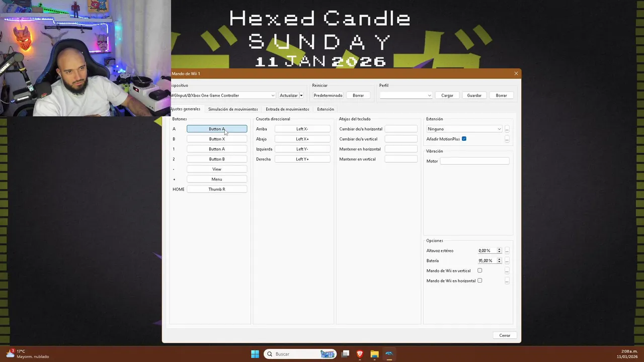The image size is (644, 362).
Task: Enable Mando de Wii en horizontal checkbox
Action: pyautogui.click(x=479, y=281)
